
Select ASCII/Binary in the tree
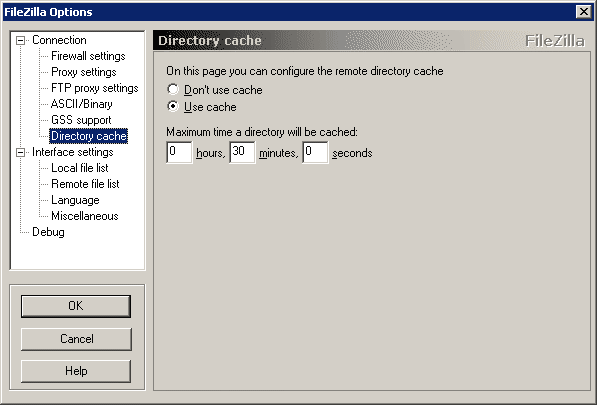[x=81, y=104]
